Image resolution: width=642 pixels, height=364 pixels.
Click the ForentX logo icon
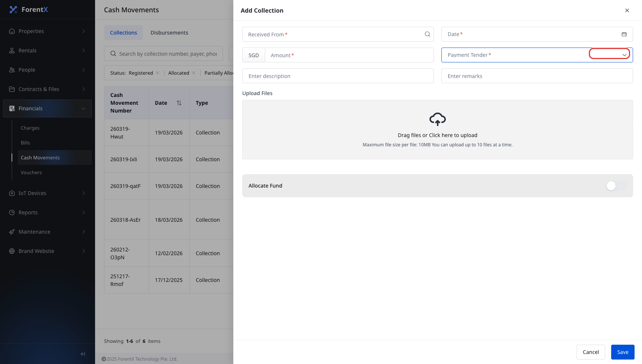tap(13, 10)
